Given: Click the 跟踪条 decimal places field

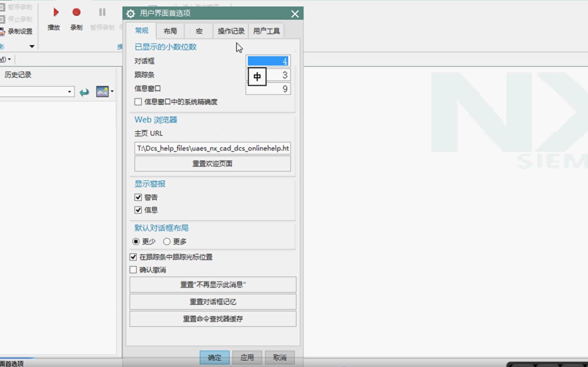Looking at the screenshot, I should [x=268, y=75].
